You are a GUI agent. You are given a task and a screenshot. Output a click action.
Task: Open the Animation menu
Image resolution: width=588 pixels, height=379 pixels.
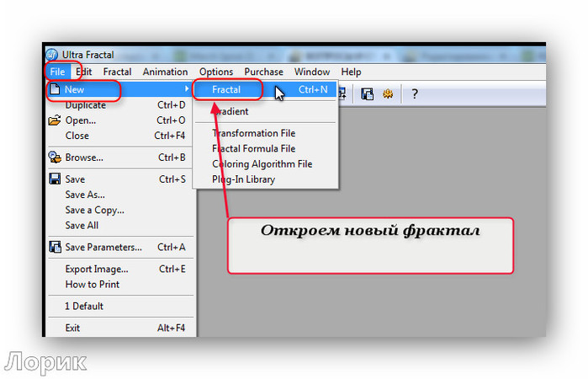point(165,72)
